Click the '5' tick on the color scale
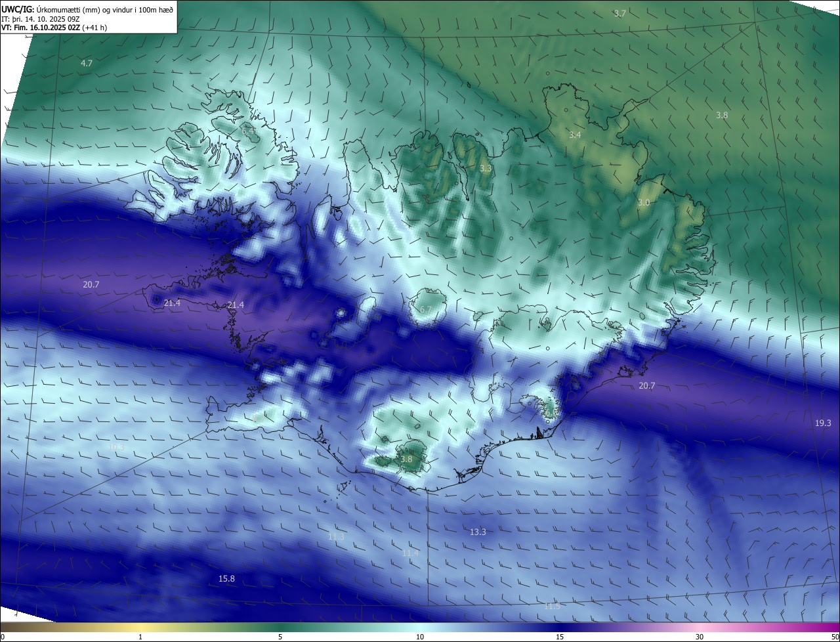 (x=280, y=637)
